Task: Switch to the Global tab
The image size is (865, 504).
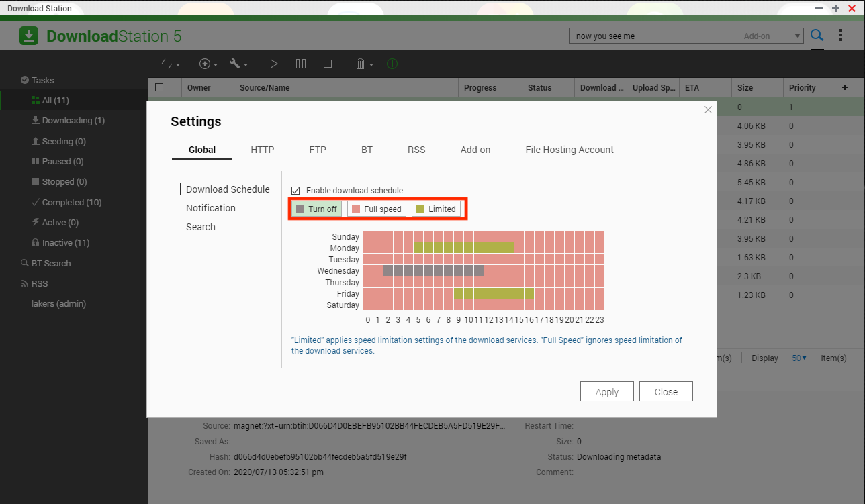Action: tap(202, 150)
